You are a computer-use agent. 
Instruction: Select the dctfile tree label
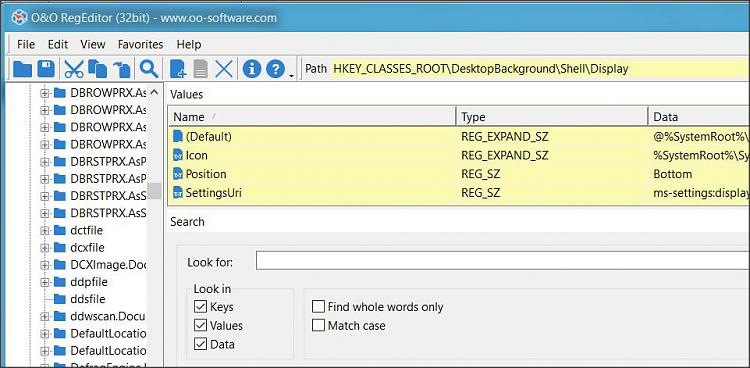tap(87, 230)
